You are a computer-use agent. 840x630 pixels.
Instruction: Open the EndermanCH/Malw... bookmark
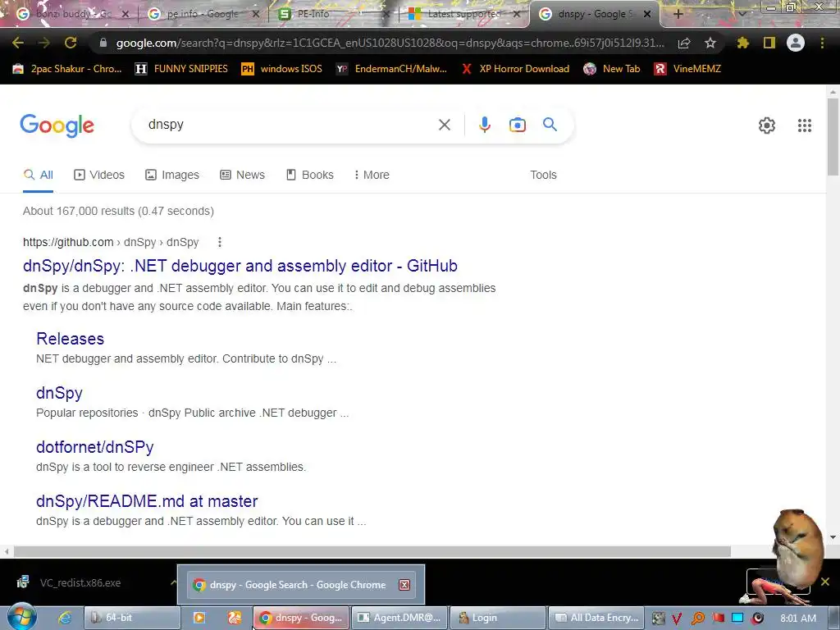pyautogui.click(x=391, y=69)
